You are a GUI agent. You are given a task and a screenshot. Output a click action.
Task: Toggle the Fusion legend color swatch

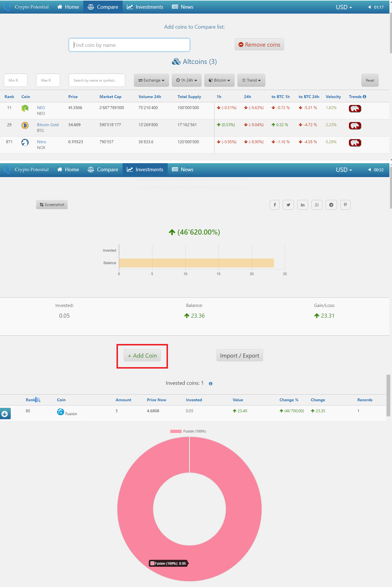[x=176, y=431]
